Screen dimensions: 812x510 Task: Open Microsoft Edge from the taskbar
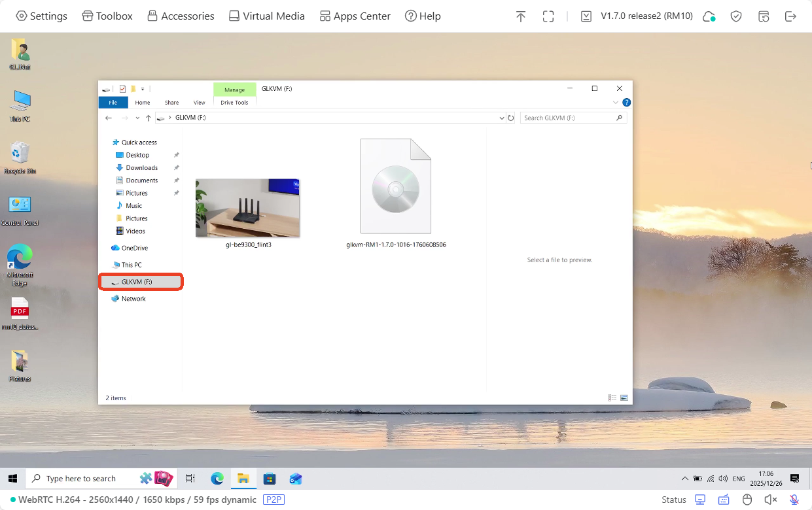coord(217,478)
